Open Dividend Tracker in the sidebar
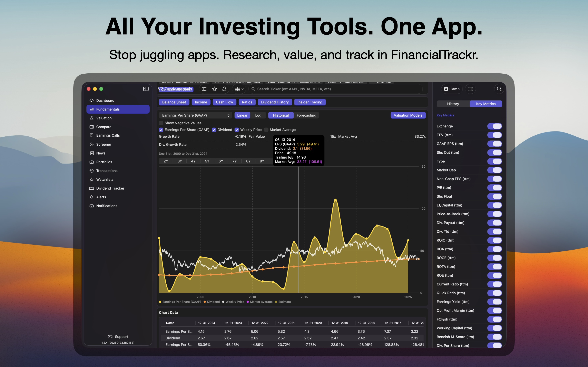The width and height of the screenshot is (588, 367). (110, 188)
